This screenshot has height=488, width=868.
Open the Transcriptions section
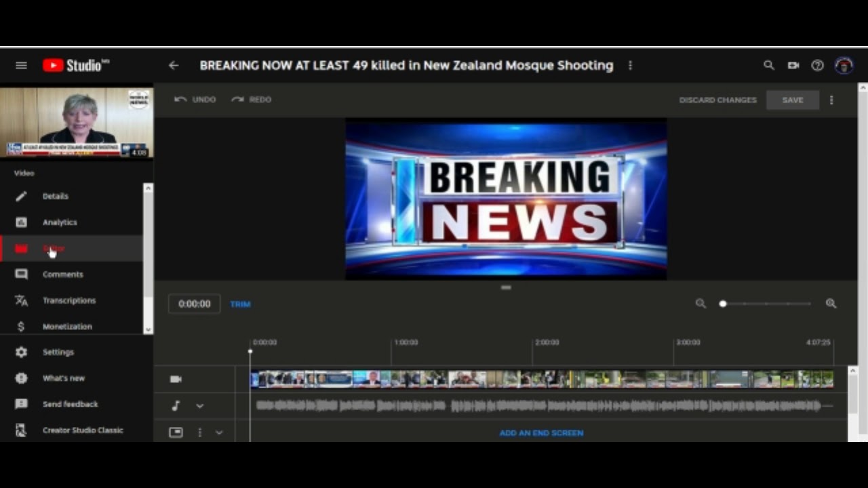[x=71, y=300]
